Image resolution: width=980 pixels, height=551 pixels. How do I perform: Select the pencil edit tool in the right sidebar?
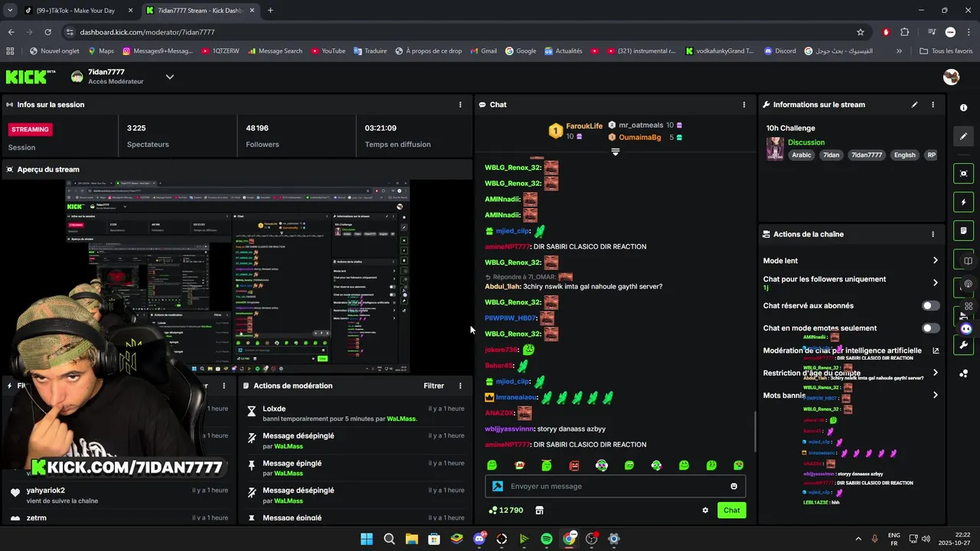tap(964, 136)
